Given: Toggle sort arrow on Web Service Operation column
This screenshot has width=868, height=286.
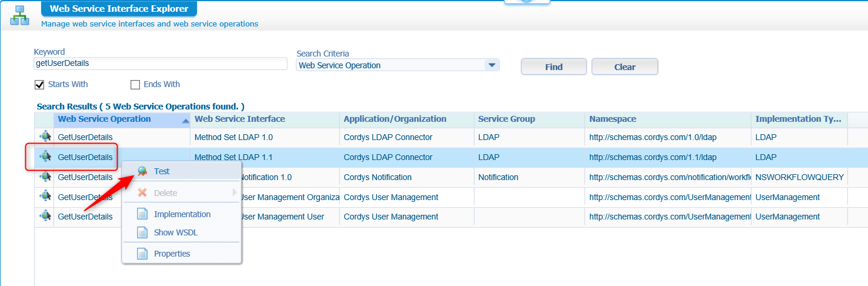Looking at the screenshot, I should (x=186, y=120).
